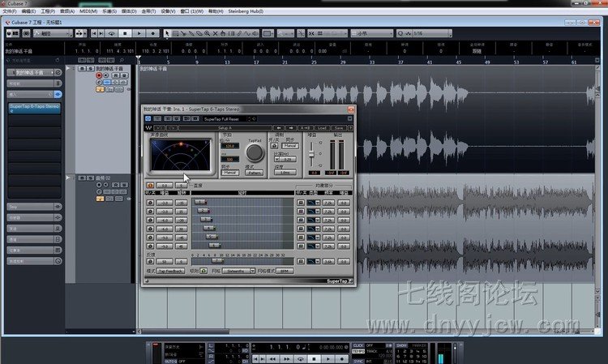Viewport: 608px width, 364px height.
Task: Click the horizontal scrollbar in project window
Action: coord(186,332)
